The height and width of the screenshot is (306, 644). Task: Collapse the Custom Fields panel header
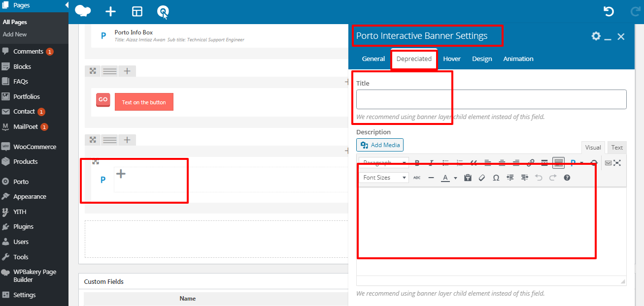coord(213,282)
